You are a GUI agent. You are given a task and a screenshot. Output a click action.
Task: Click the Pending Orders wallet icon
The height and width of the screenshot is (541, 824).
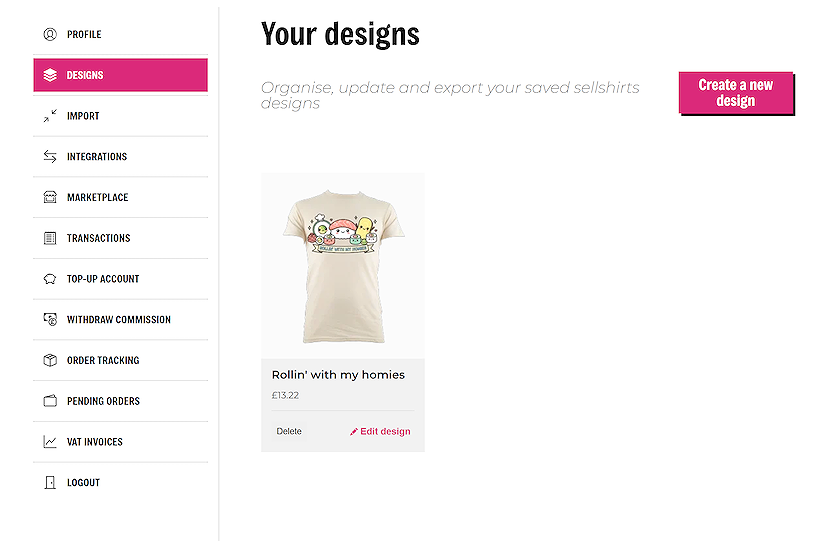click(50, 401)
